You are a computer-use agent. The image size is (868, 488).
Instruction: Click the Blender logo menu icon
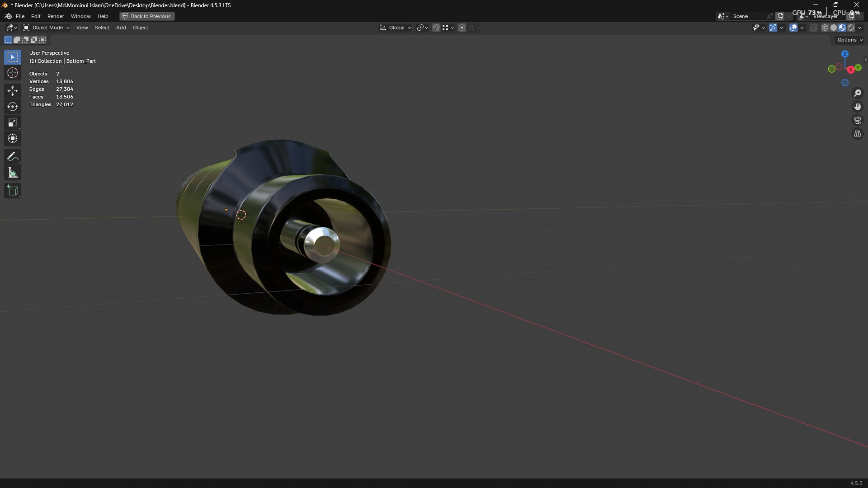[8, 16]
